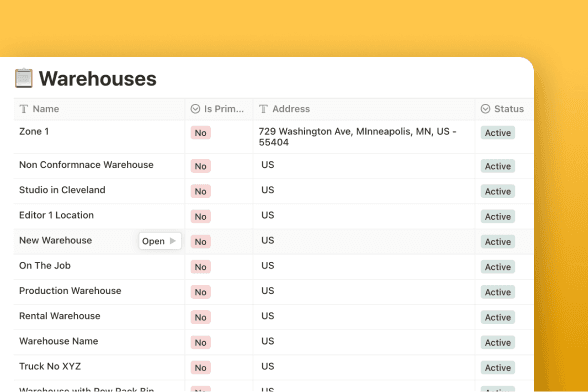Click the Zone 1 address cell

pos(364,137)
